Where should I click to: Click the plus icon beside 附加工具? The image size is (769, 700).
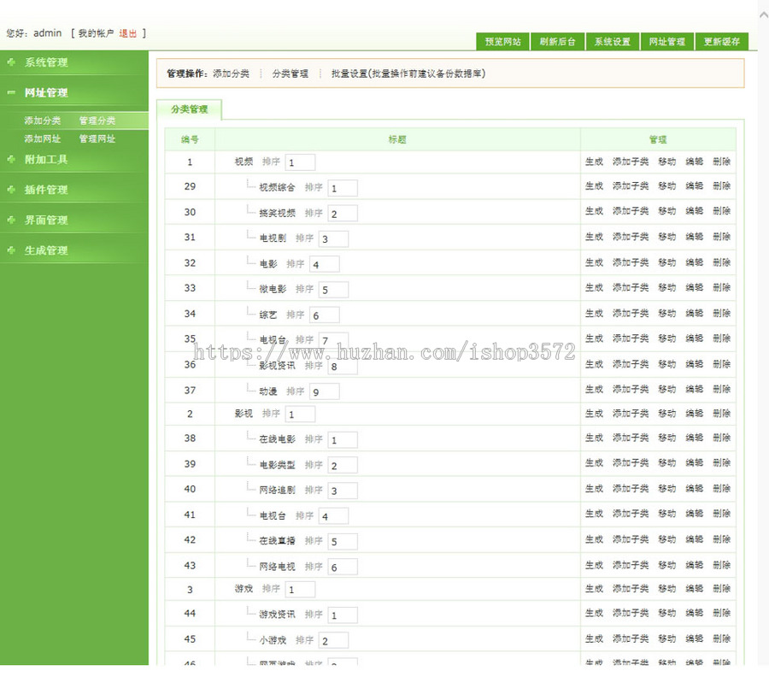point(11,160)
